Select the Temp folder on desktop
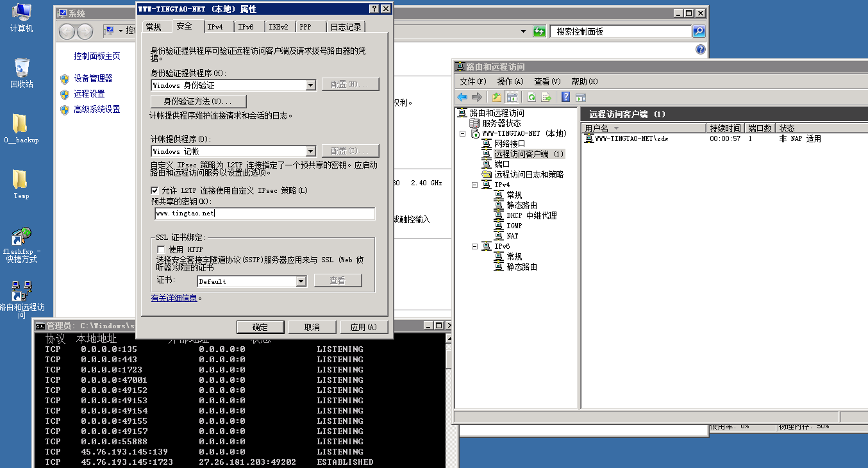Viewport: 868px width, 468px height. [21, 184]
